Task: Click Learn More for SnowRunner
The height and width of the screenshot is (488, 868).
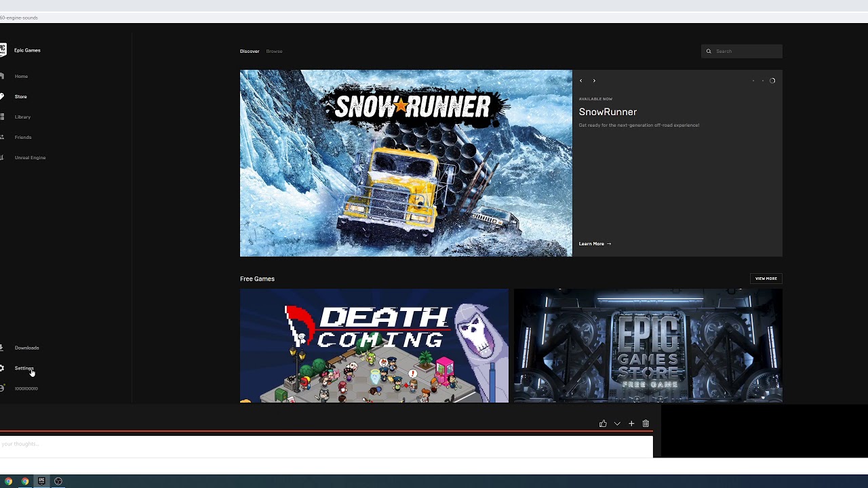Action: (x=595, y=244)
